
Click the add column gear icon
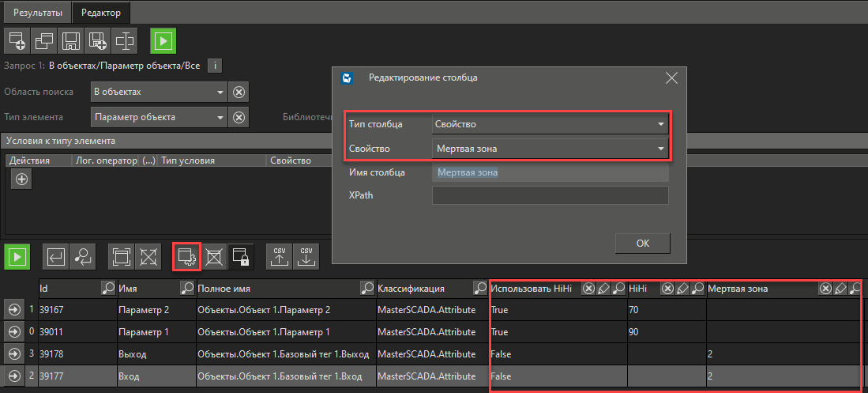click(x=186, y=256)
